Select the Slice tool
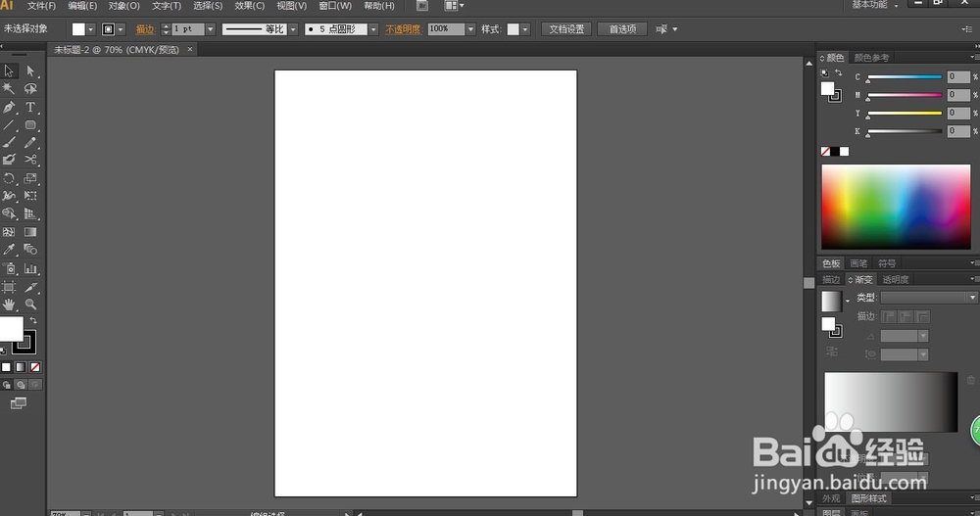 coord(30,287)
